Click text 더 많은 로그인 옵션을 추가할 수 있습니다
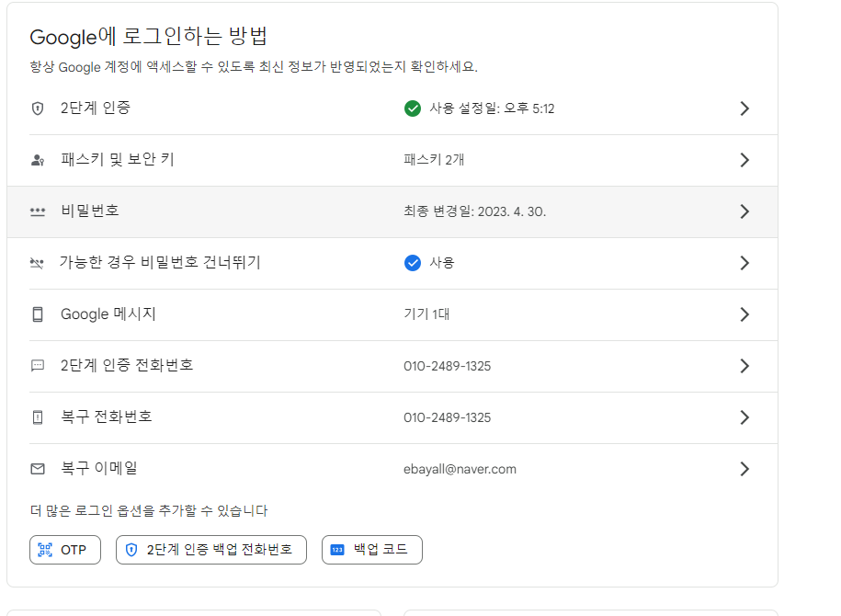Screen dimensions: 841x616 (x=149, y=510)
